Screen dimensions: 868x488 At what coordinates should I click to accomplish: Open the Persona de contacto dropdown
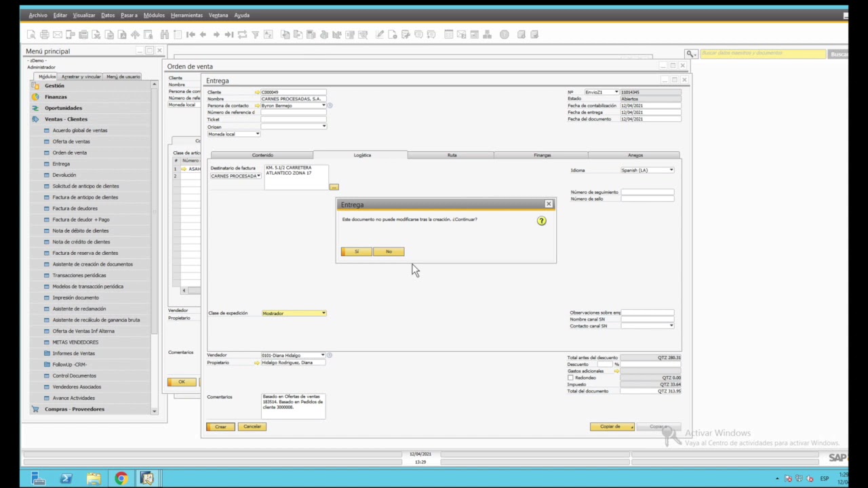[323, 106]
